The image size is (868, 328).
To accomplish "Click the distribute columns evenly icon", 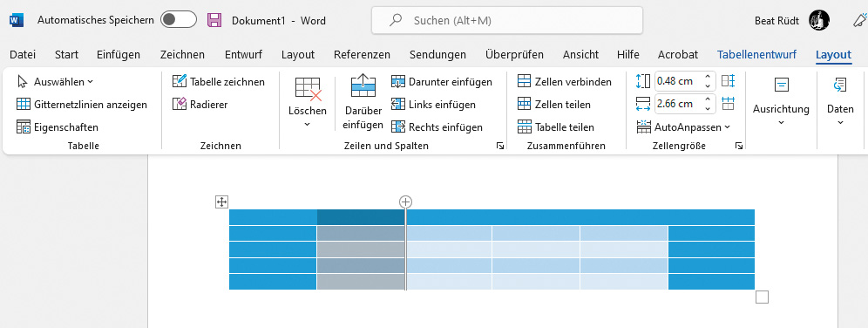I will [x=728, y=104].
